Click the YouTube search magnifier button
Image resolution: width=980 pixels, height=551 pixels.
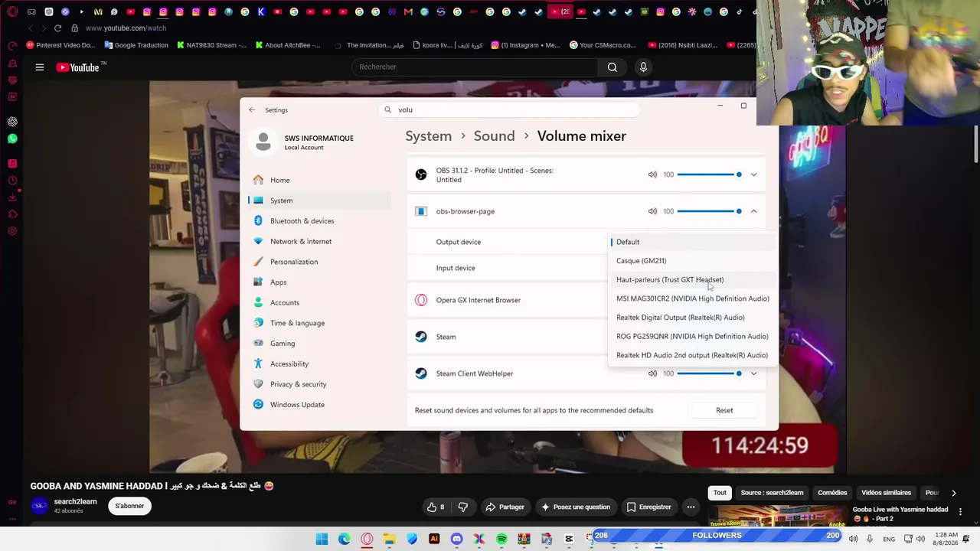tap(612, 67)
